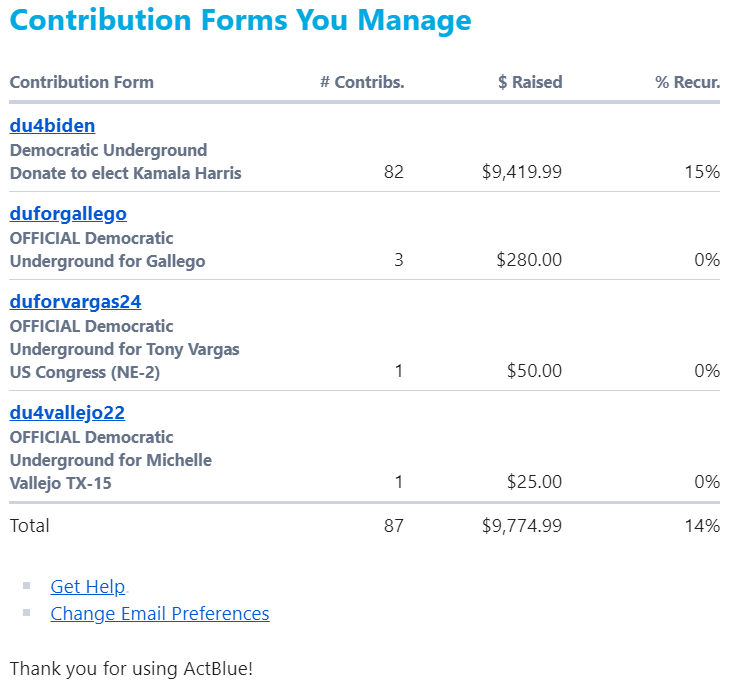729x687 pixels.
Task: Visit the du4vallejo22 contribution form
Action: coord(67,412)
